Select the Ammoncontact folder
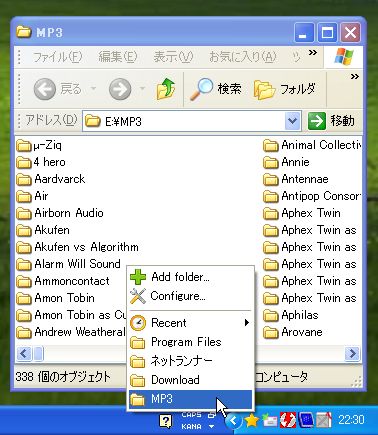 (63, 281)
